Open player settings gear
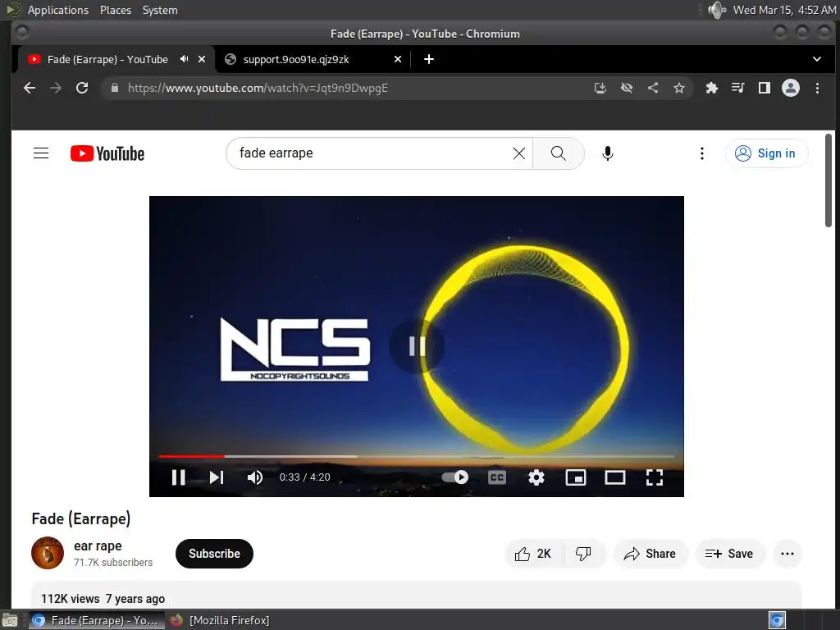 pos(536,477)
